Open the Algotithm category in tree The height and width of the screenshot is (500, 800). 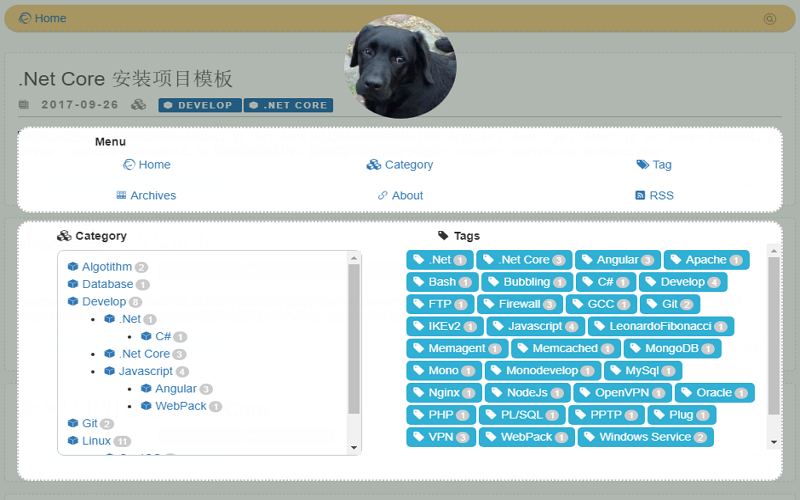[x=106, y=267]
